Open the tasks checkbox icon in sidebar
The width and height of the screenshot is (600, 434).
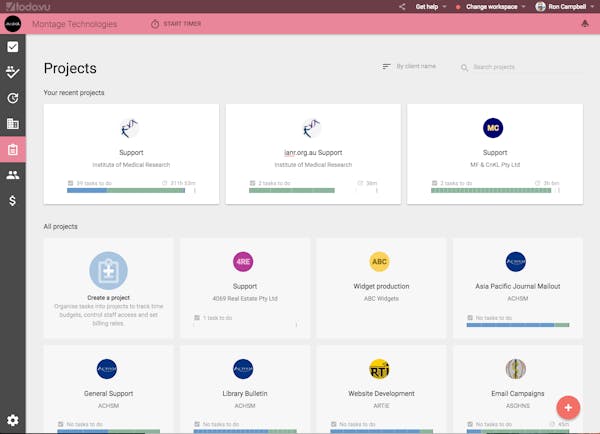(13, 47)
